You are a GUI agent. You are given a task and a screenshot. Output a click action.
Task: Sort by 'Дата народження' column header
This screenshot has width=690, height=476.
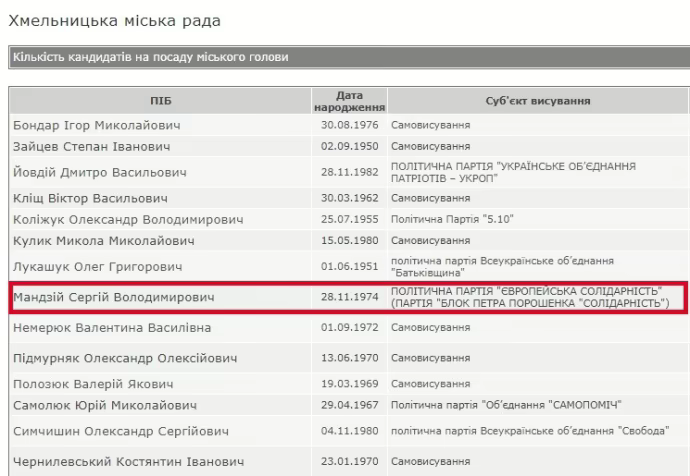click(349, 101)
